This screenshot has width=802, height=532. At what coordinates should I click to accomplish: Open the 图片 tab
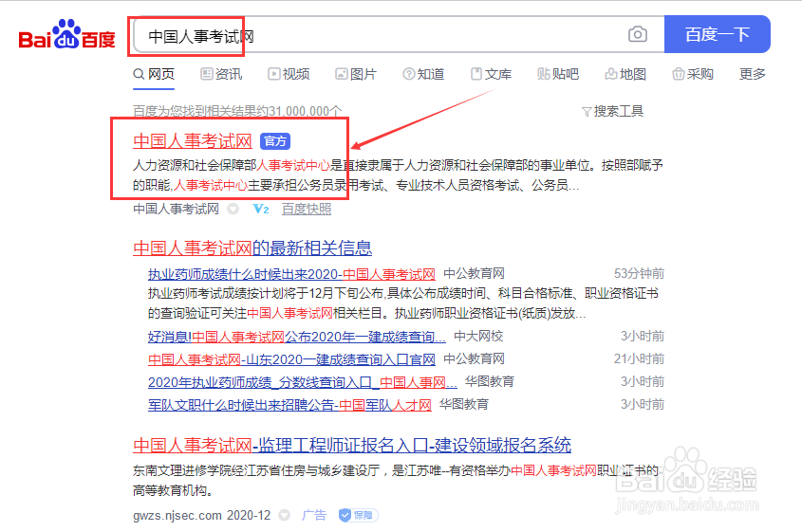(356, 75)
